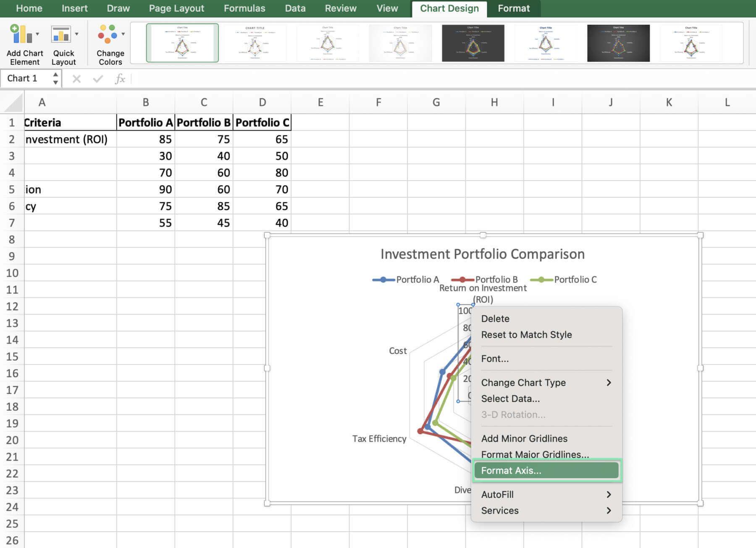Screen dimensions: 756x548
Task: Select the second dark chart style thumbnail
Action: point(618,43)
